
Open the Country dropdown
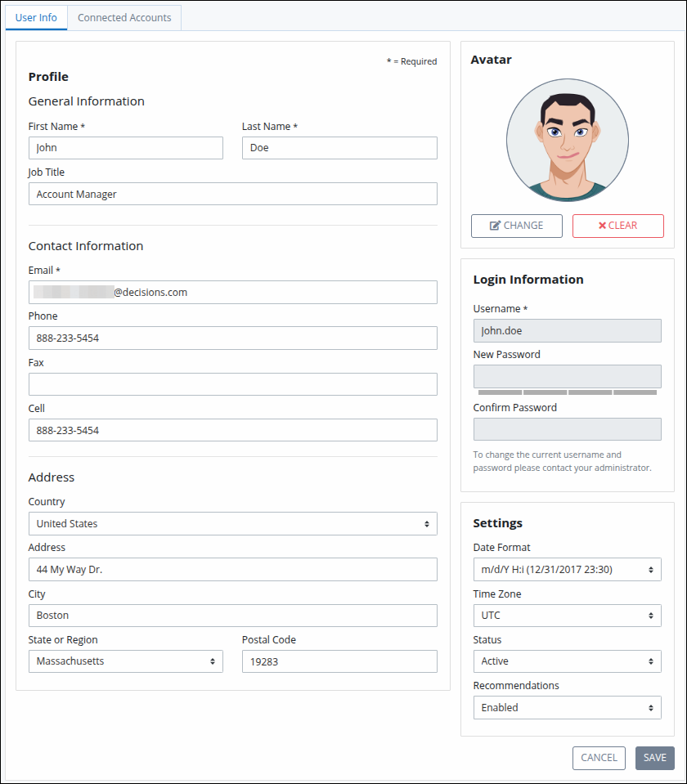click(x=232, y=523)
